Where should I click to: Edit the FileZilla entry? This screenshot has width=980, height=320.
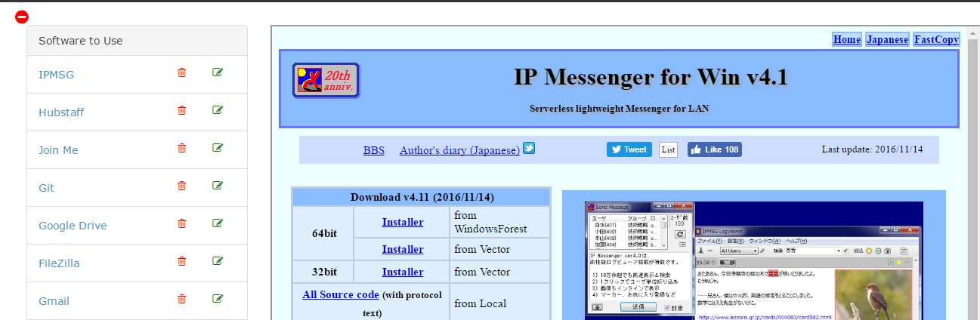pyautogui.click(x=218, y=261)
